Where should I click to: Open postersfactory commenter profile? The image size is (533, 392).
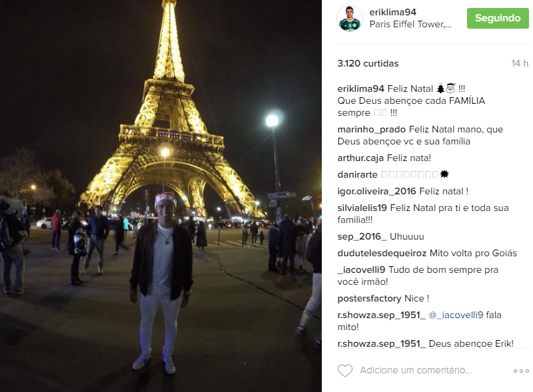pos(369,299)
